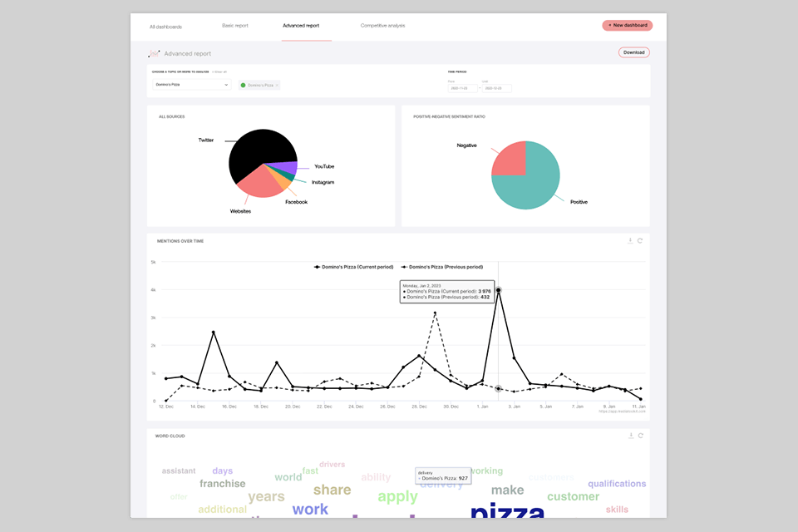Screen dimensions: 798x532
Task: Refresh the Mentions over time chart
Action: click(x=640, y=241)
